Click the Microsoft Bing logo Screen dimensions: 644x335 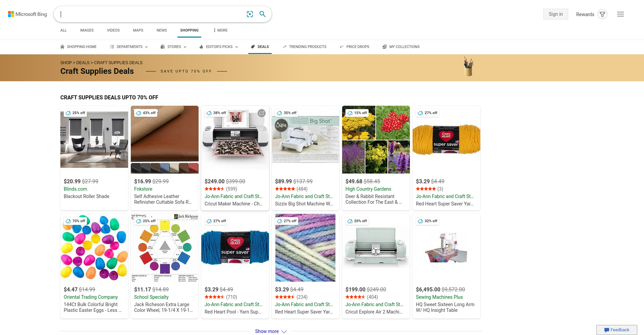click(28, 14)
